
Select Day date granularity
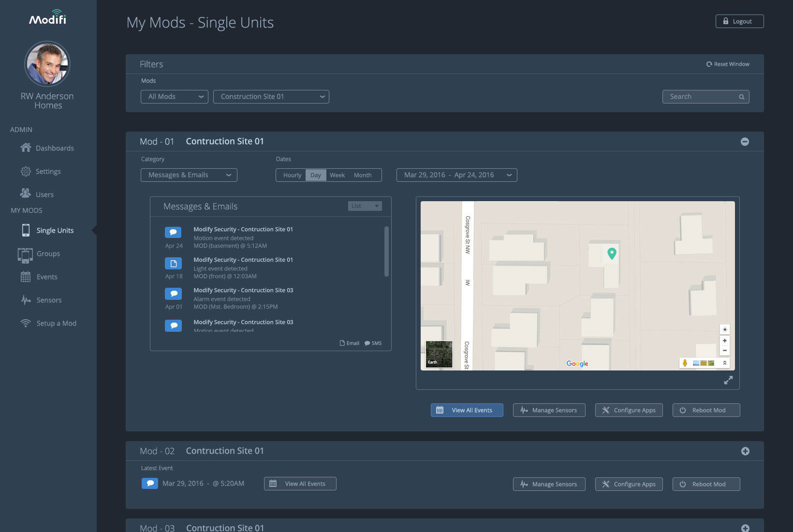point(316,175)
